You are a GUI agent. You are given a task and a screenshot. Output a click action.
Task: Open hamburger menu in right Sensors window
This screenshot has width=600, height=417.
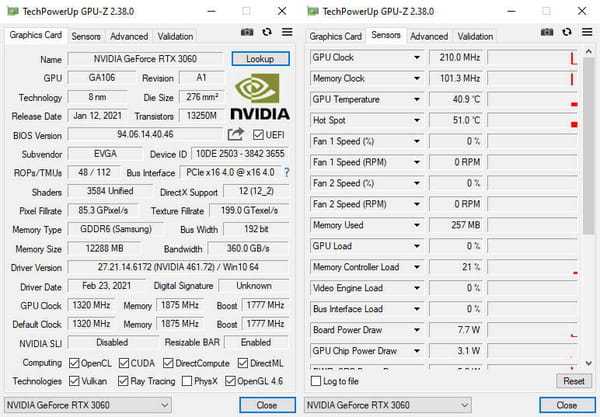click(x=587, y=32)
